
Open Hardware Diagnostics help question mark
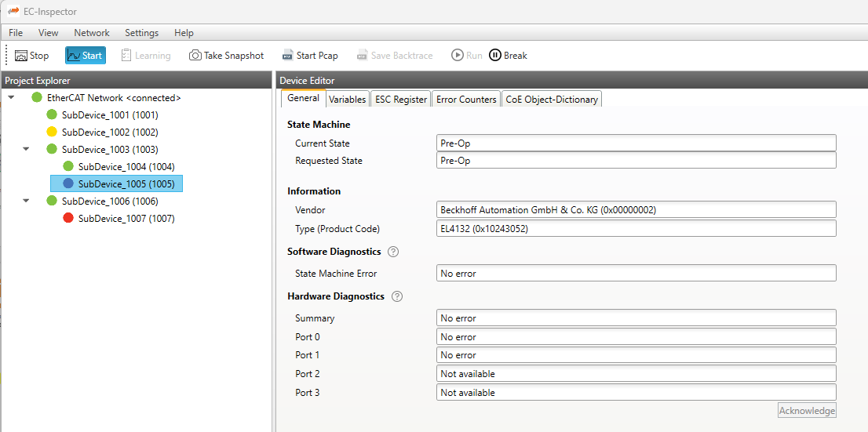point(396,296)
